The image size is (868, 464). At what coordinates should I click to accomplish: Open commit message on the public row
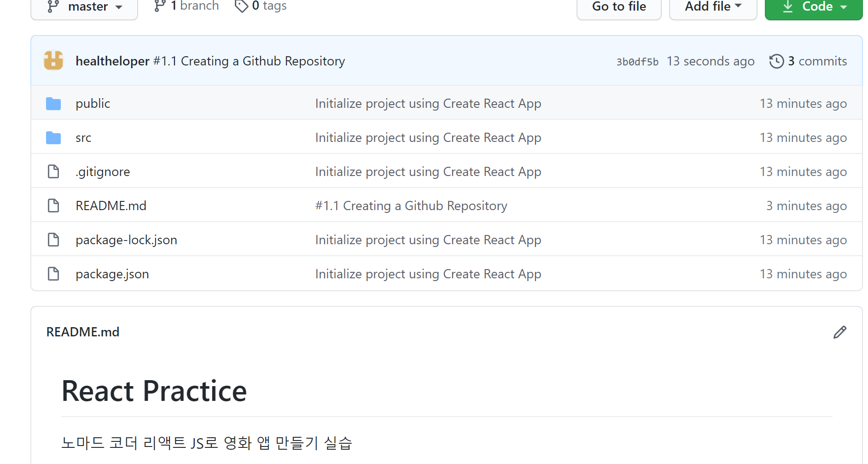click(428, 103)
